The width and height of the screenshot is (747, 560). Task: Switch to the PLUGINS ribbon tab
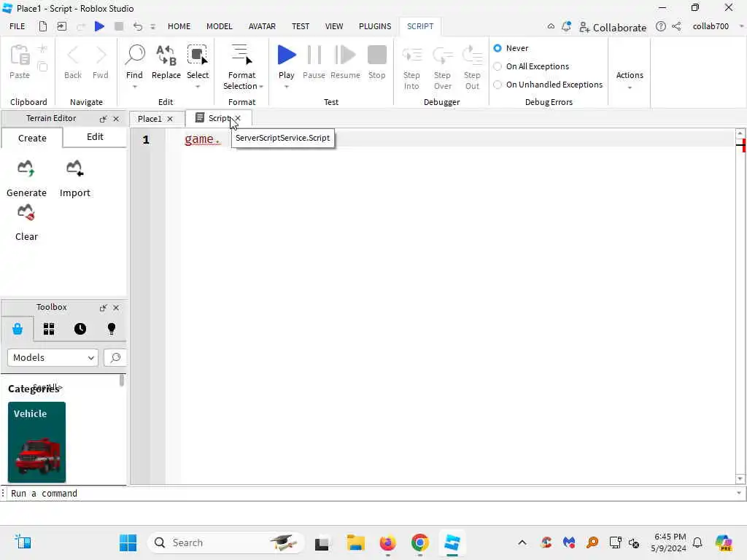(375, 26)
